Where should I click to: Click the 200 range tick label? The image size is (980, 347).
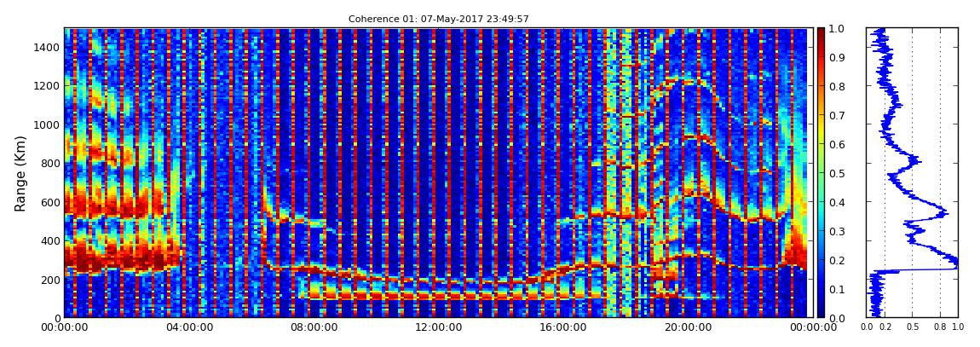(x=50, y=280)
